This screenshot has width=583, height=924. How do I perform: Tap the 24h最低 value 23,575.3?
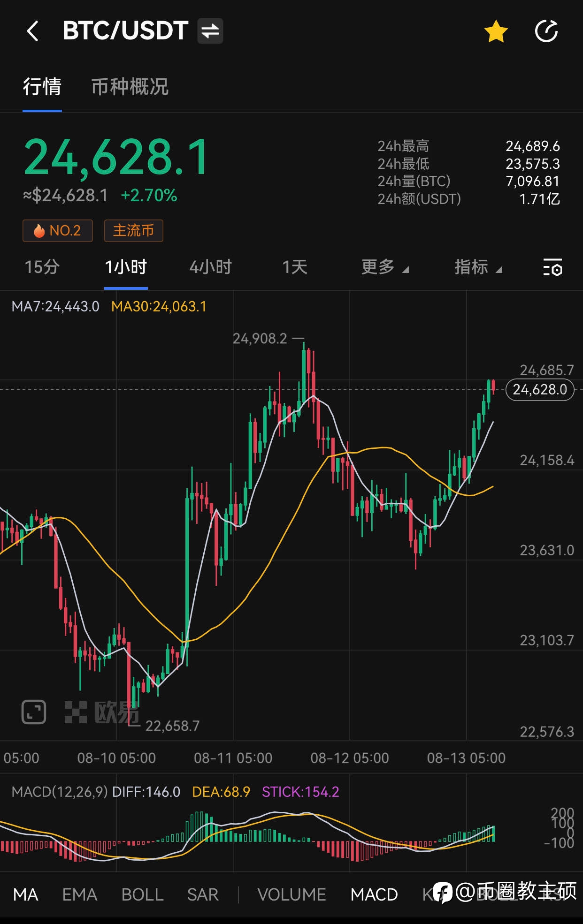[x=533, y=164]
